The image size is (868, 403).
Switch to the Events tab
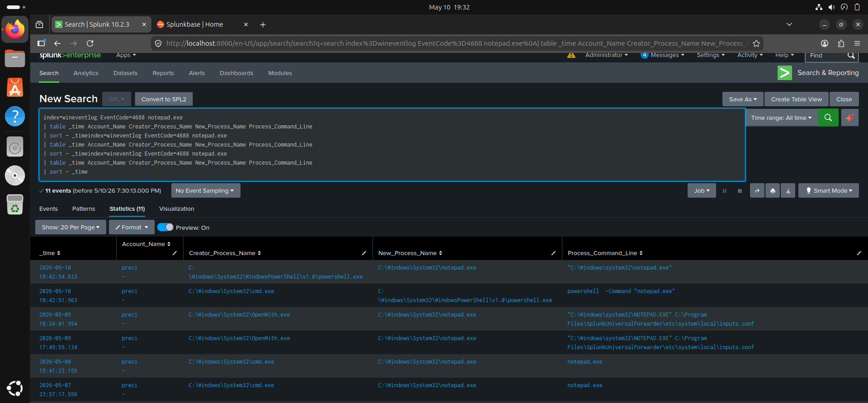48,209
